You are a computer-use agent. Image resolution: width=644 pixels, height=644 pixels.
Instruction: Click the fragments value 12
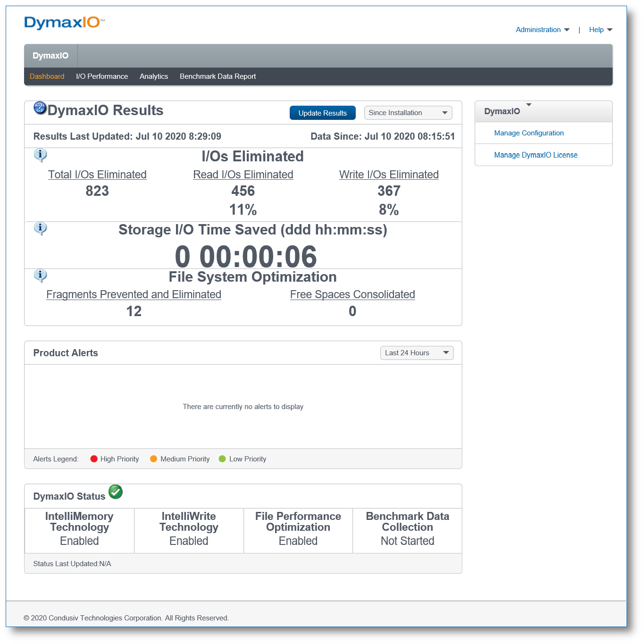[x=134, y=311]
